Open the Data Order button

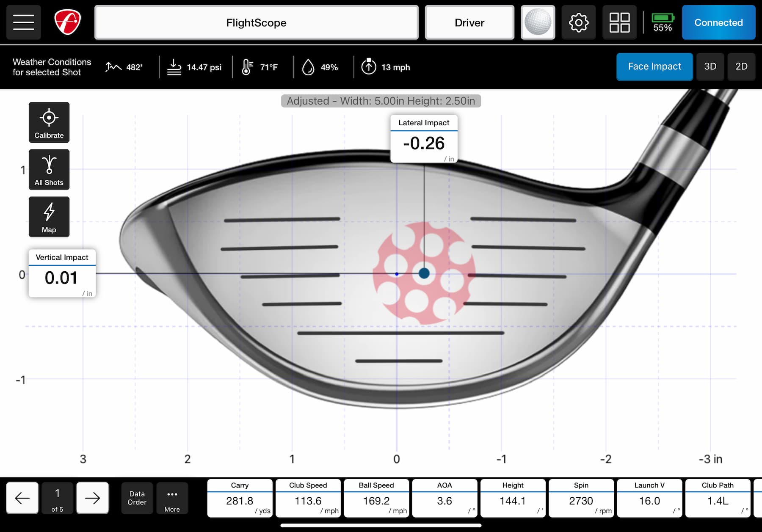[x=137, y=498]
